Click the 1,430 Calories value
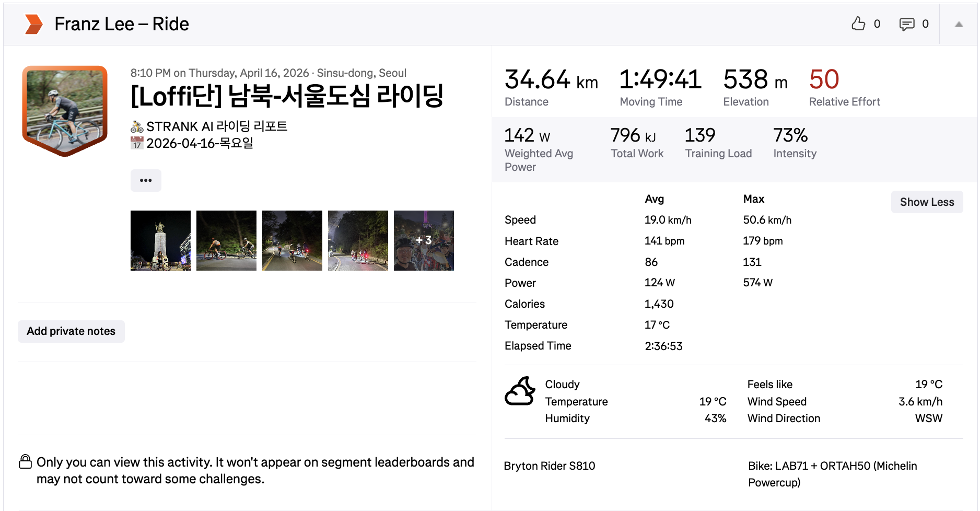This screenshot has width=980, height=511. tap(659, 304)
